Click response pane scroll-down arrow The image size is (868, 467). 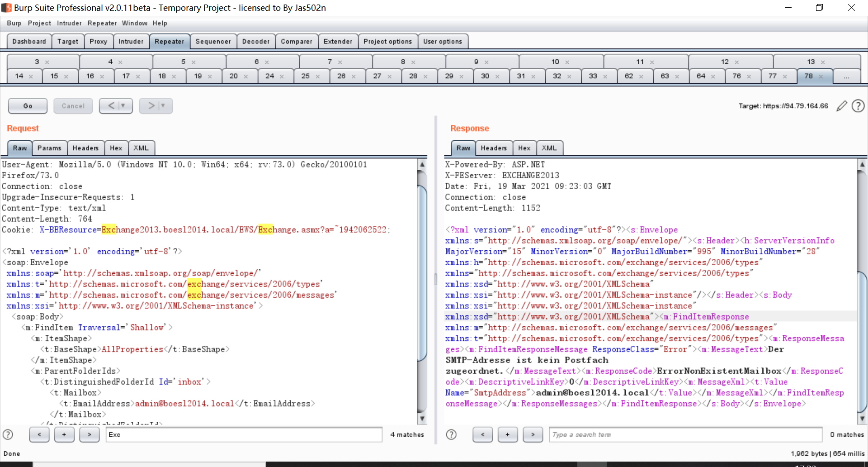tap(862, 419)
